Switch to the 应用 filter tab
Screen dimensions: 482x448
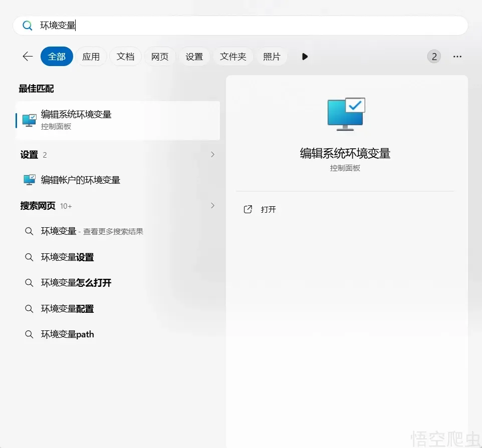point(91,57)
